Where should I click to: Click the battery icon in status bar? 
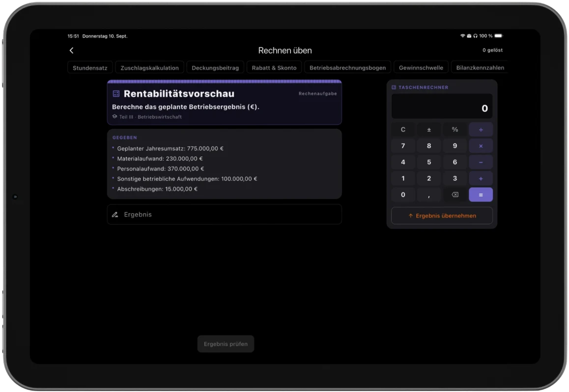coord(499,36)
